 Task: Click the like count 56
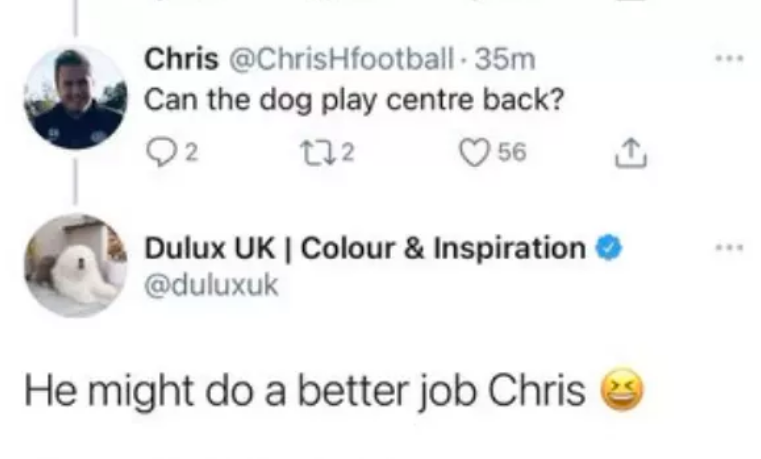pos(511,154)
